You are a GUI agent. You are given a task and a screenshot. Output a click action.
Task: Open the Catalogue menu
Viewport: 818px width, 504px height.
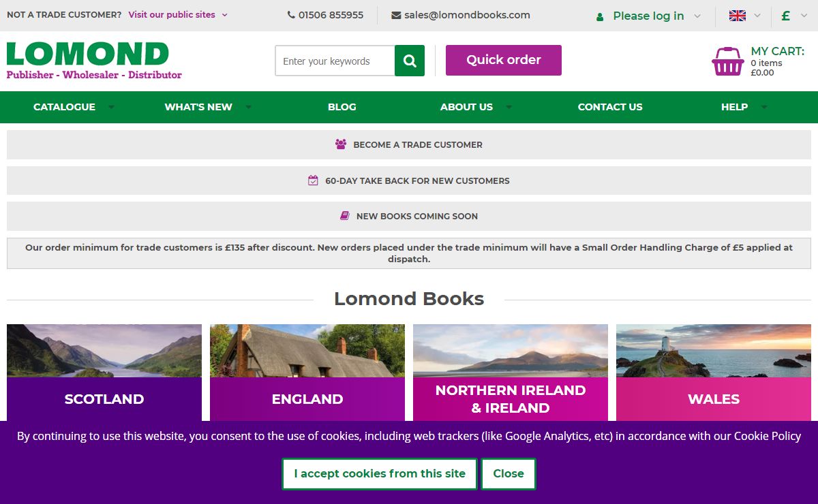coord(64,107)
